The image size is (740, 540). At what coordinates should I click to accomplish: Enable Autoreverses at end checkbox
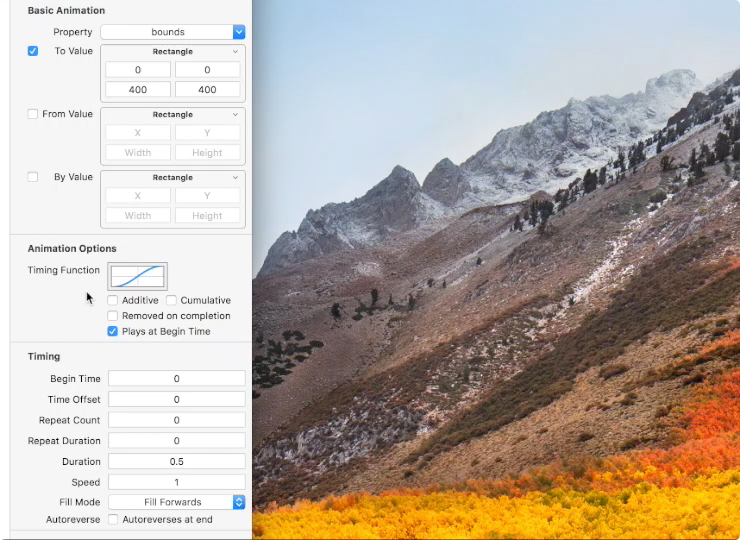(112, 519)
